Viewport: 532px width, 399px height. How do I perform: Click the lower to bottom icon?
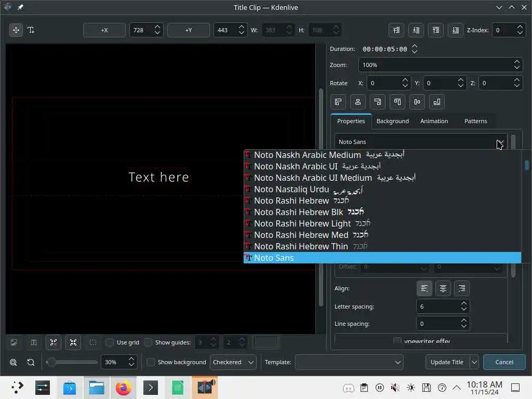tap(455, 30)
